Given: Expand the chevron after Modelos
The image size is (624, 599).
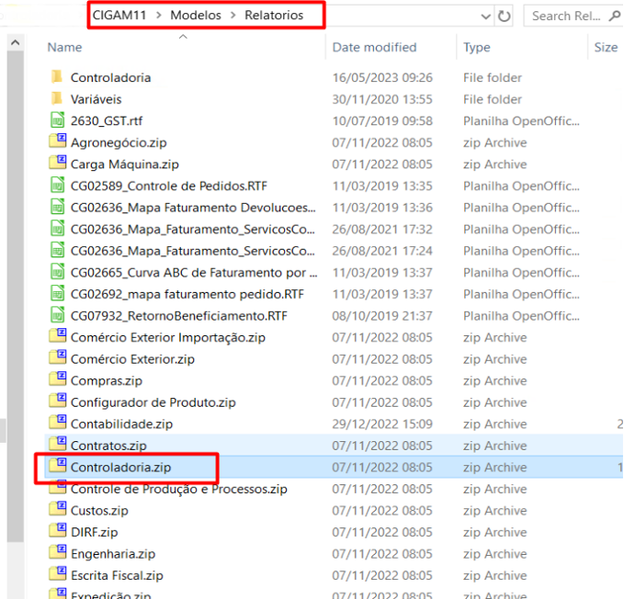Looking at the screenshot, I should [x=233, y=15].
